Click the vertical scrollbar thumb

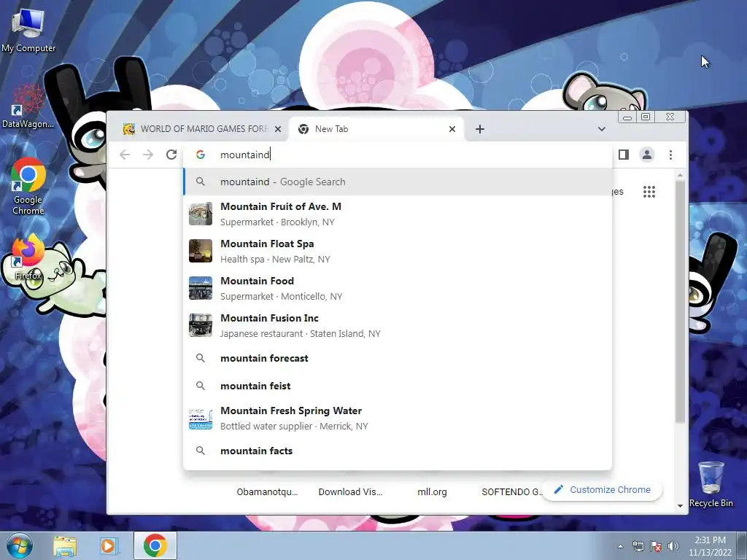pos(681,301)
